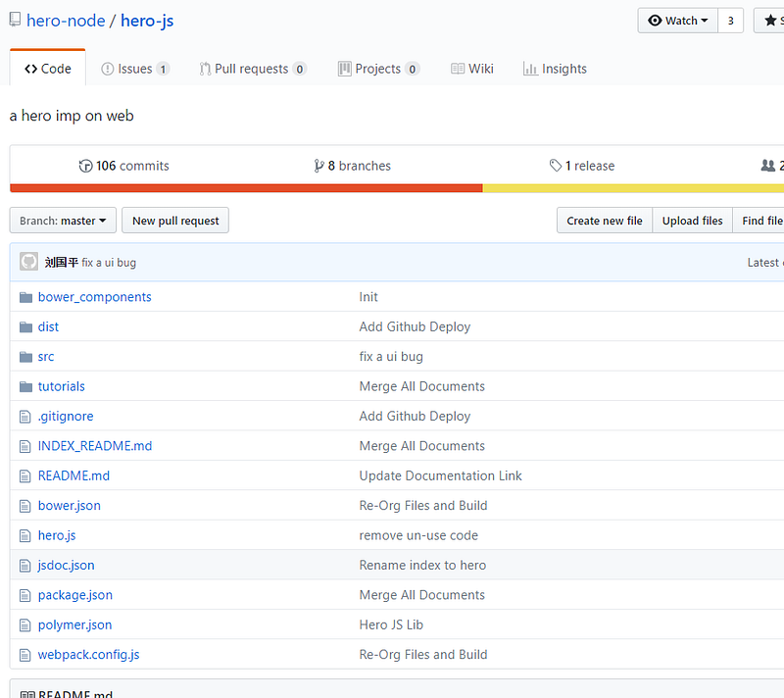Open the Watch dropdown
Screen dimensions: 784x698
tap(677, 21)
